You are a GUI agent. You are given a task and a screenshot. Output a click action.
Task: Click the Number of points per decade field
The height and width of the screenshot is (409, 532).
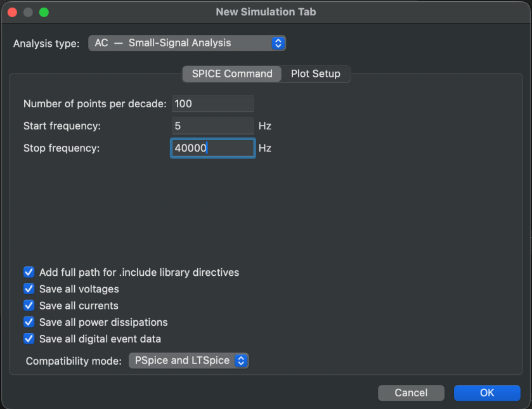212,103
